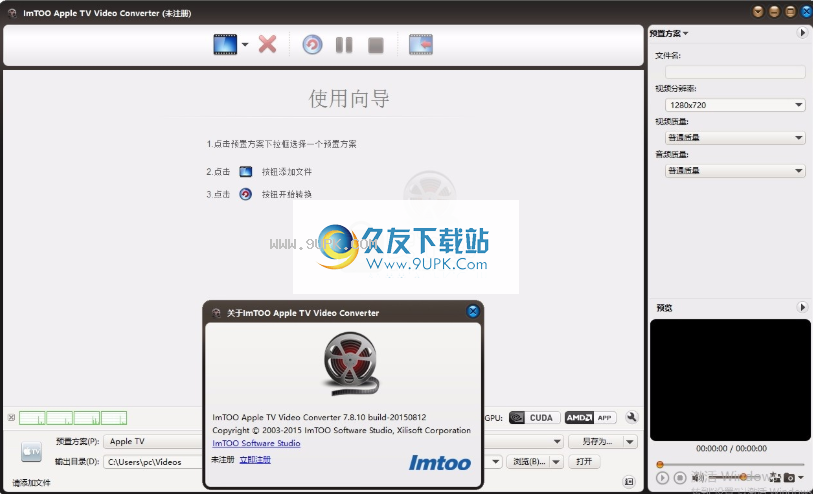Click the Add File film icon in toolbar
The height and width of the screenshot is (494, 813).
point(225,45)
